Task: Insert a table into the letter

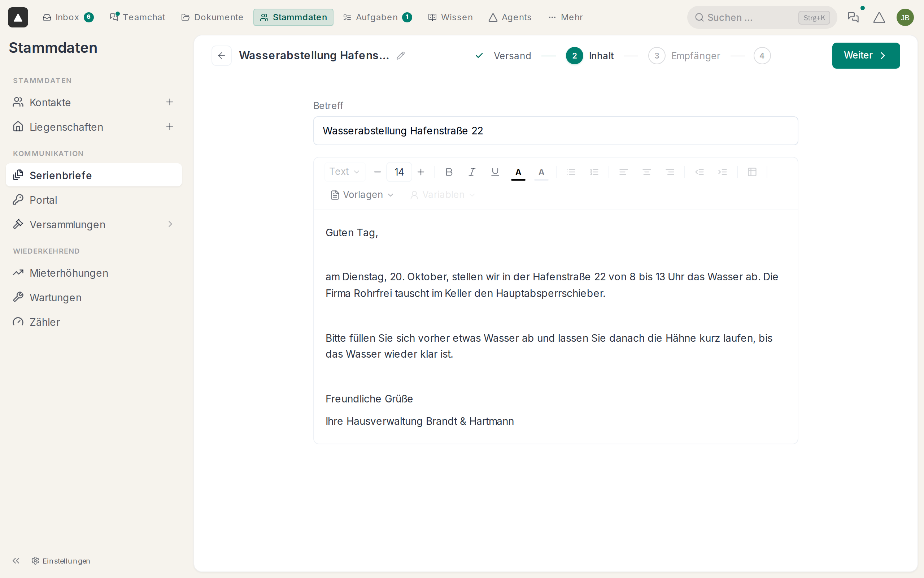Action: click(752, 172)
